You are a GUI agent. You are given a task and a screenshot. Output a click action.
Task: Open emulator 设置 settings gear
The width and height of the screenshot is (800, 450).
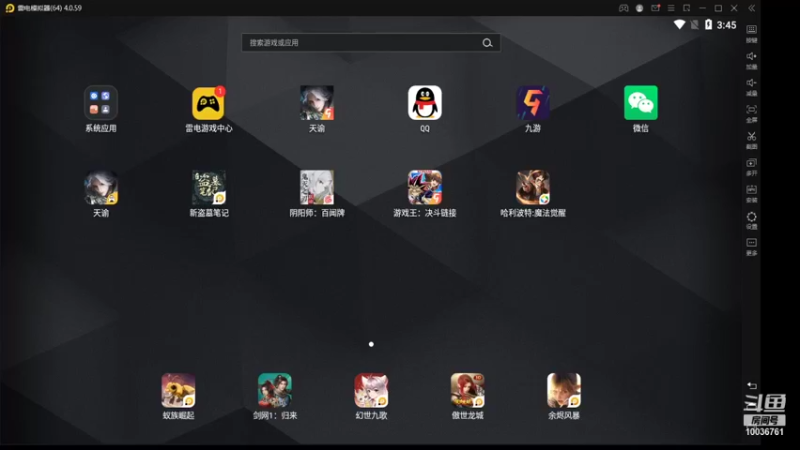pos(752,220)
